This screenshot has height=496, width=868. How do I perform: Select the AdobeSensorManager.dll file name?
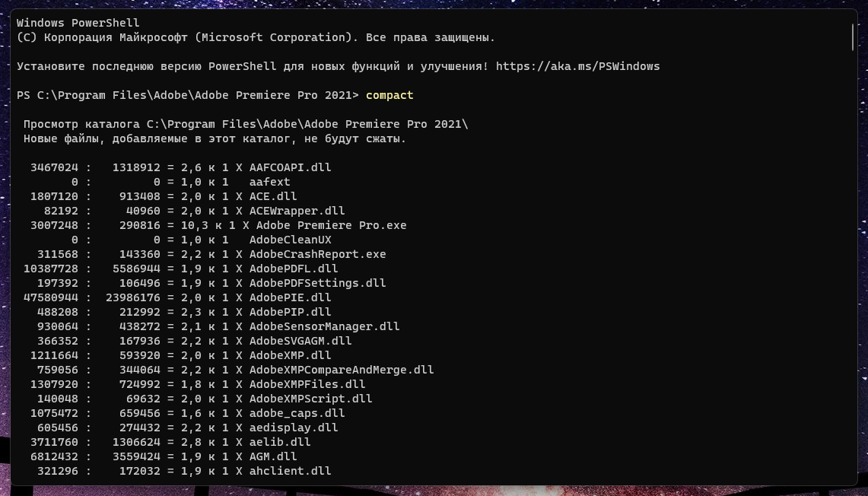coord(324,326)
